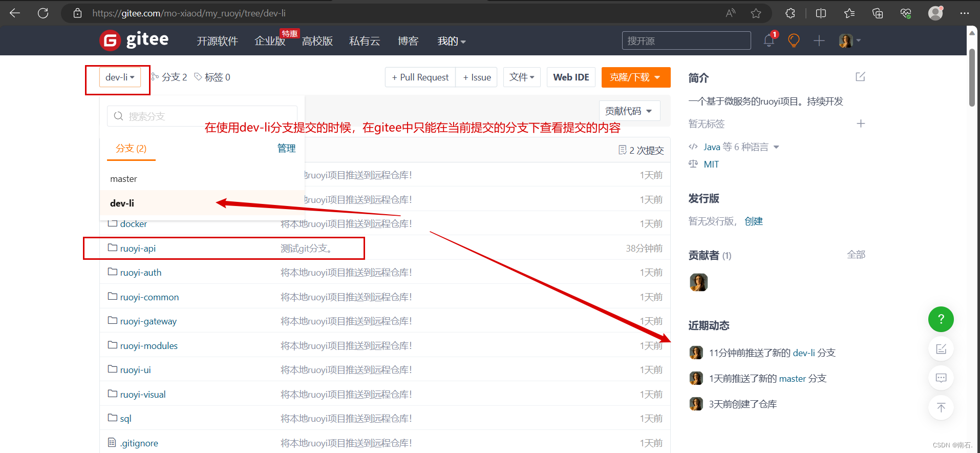Viewport: 980px width, 453px height.
Task: Open 标签 0 tags link
Action: pyautogui.click(x=212, y=77)
